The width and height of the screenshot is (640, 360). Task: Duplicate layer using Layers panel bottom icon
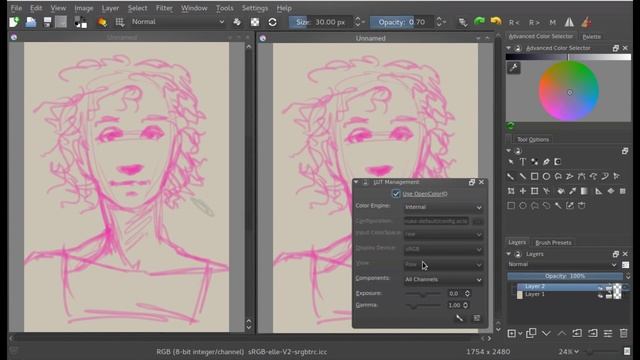531,333
